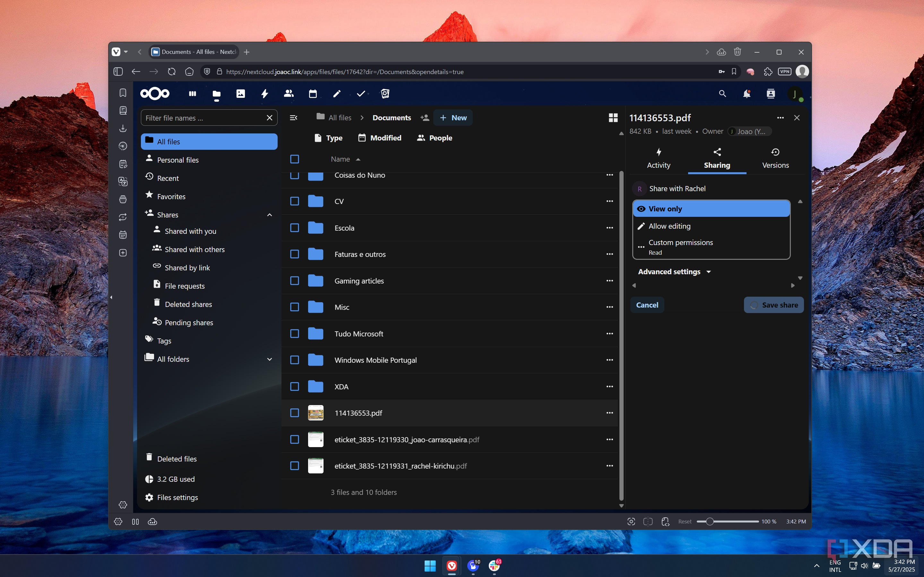Click the VPN button in address bar
Image resolution: width=924 pixels, height=577 pixels.
(785, 72)
